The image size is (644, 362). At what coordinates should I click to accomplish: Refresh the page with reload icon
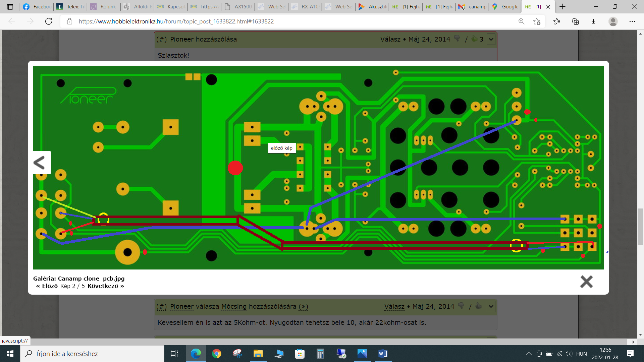49,21
